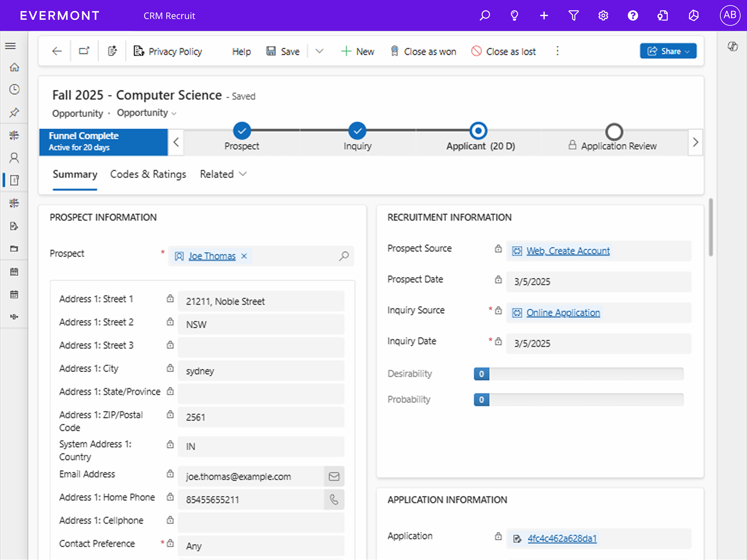Open Pinned items pushpin icon
This screenshot has width=747, height=560.
(x=14, y=112)
